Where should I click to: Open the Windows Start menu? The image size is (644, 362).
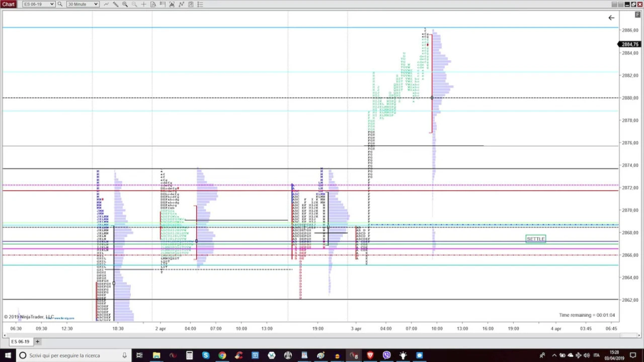pyautogui.click(x=7, y=355)
